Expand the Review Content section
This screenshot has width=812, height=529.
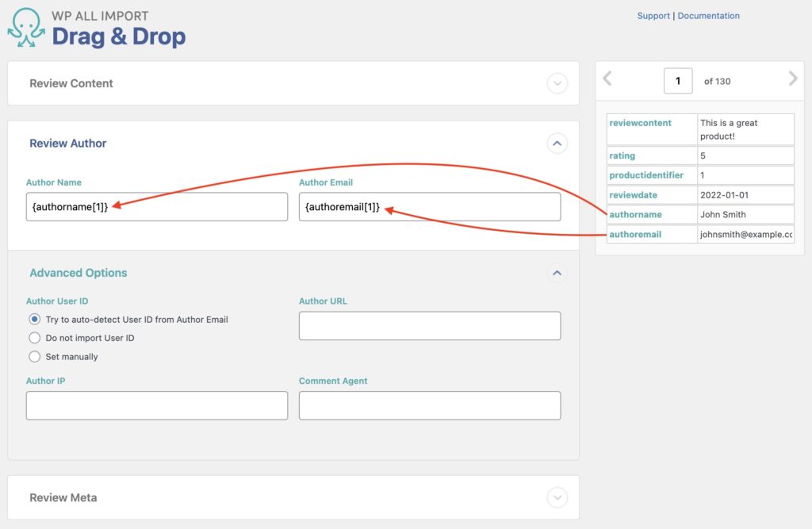pos(557,82)
